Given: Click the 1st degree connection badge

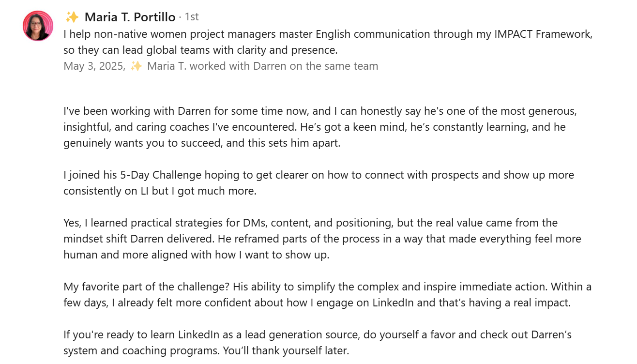Looking at the screenshot, I should point(192,17).
